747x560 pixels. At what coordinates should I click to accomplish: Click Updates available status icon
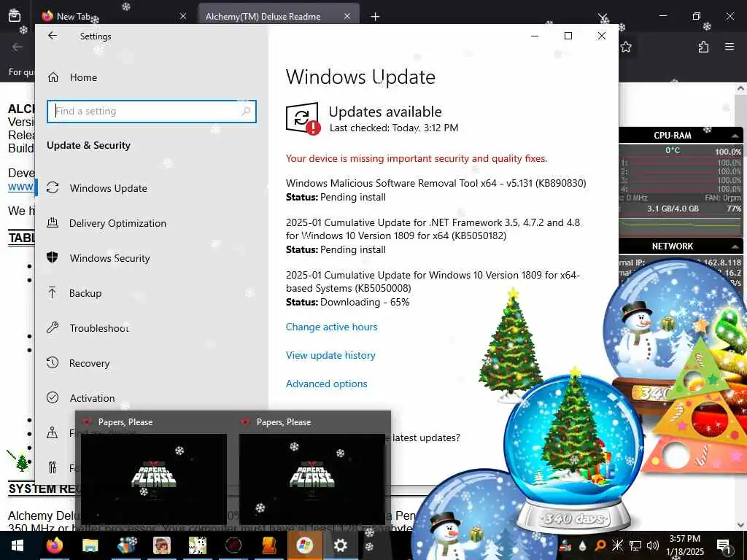click(303, 119)
